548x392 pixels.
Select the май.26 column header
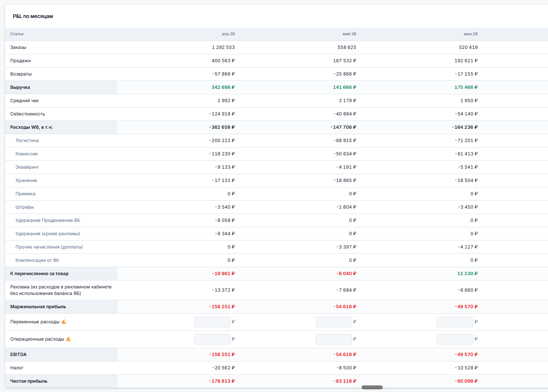click(350, 34)
